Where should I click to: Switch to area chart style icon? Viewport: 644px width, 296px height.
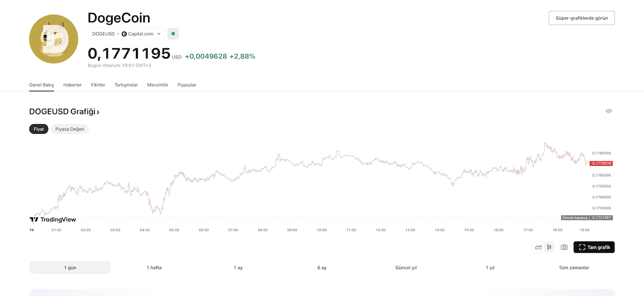pos(538,247)
